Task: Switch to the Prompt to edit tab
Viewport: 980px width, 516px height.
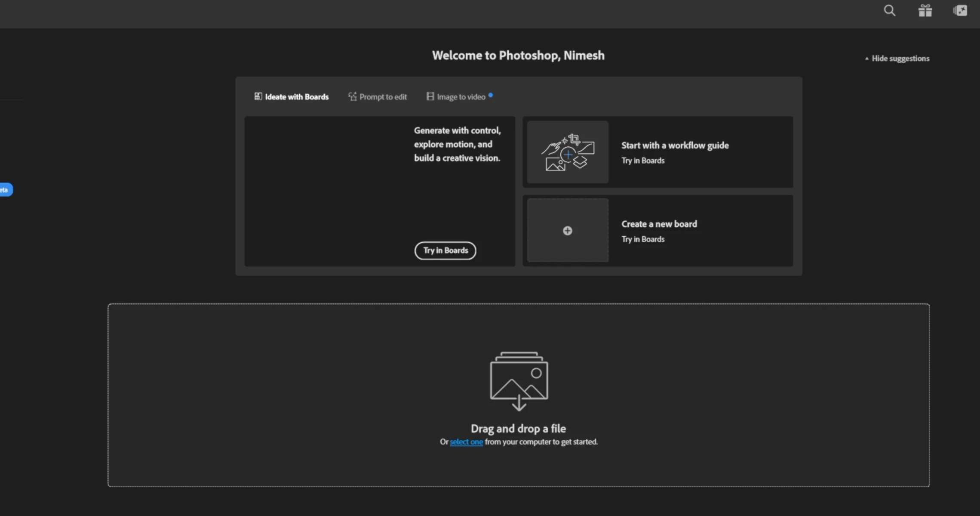Action: coord(378,97)
